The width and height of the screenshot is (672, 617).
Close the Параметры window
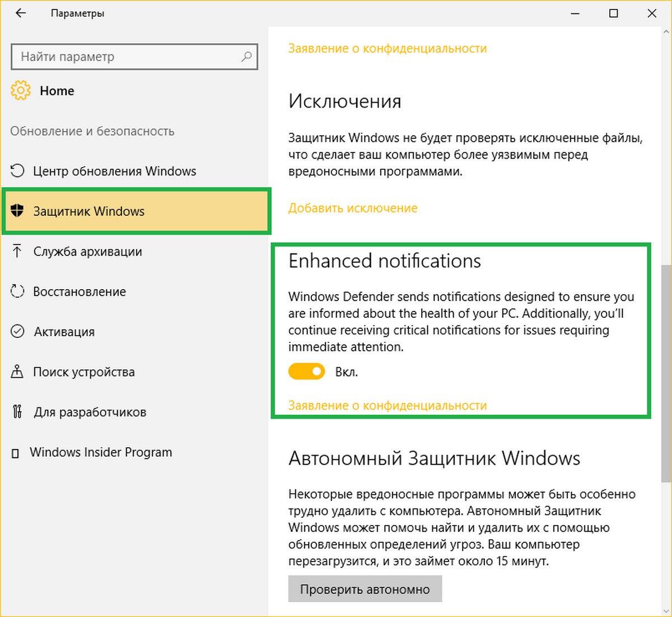(652, 13)
